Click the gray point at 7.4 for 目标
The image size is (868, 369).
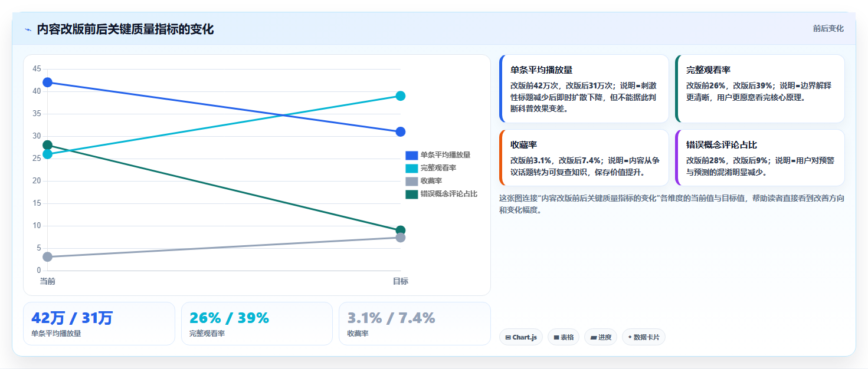[400, 237]
